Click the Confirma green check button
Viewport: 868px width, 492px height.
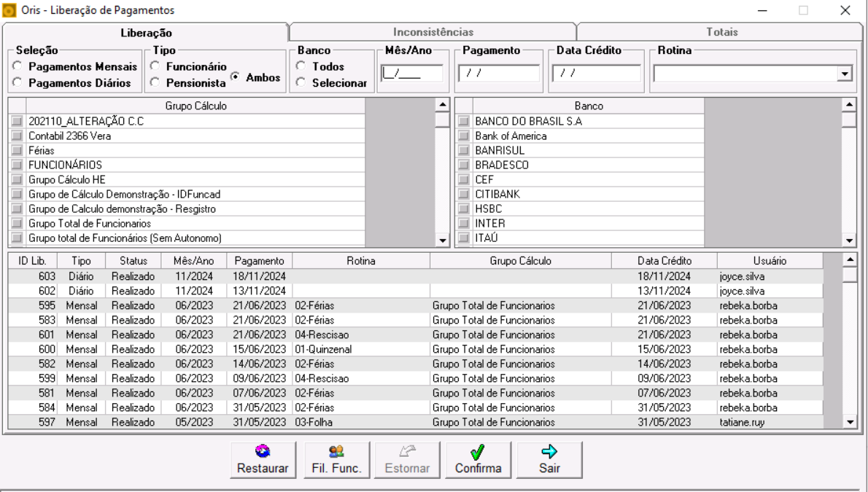(x=478, y=460)
